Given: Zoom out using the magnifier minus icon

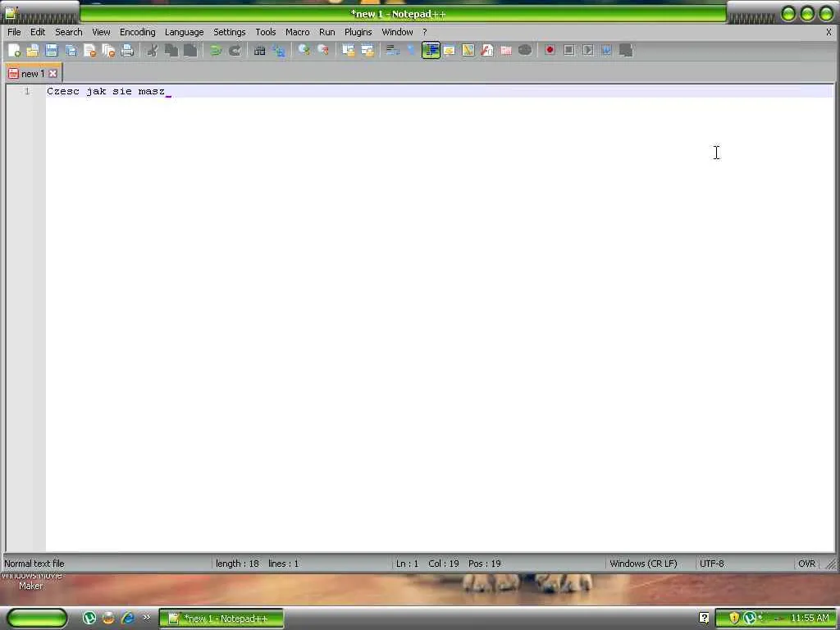Looking at the screenshot, I should (x=323, y=50).
